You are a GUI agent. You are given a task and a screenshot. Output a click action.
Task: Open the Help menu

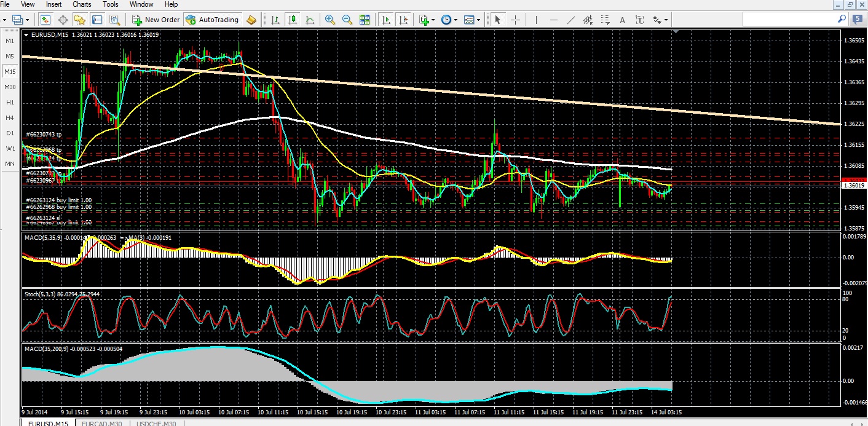tap(171, 4)
